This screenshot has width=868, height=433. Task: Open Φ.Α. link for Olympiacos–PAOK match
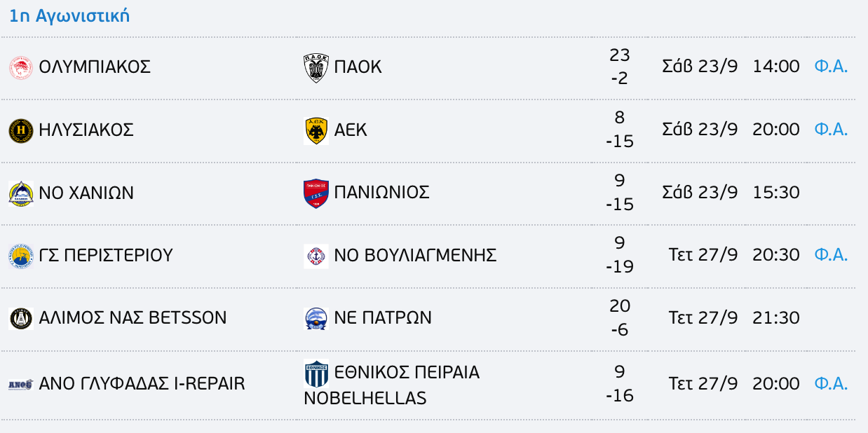point(831,67)
